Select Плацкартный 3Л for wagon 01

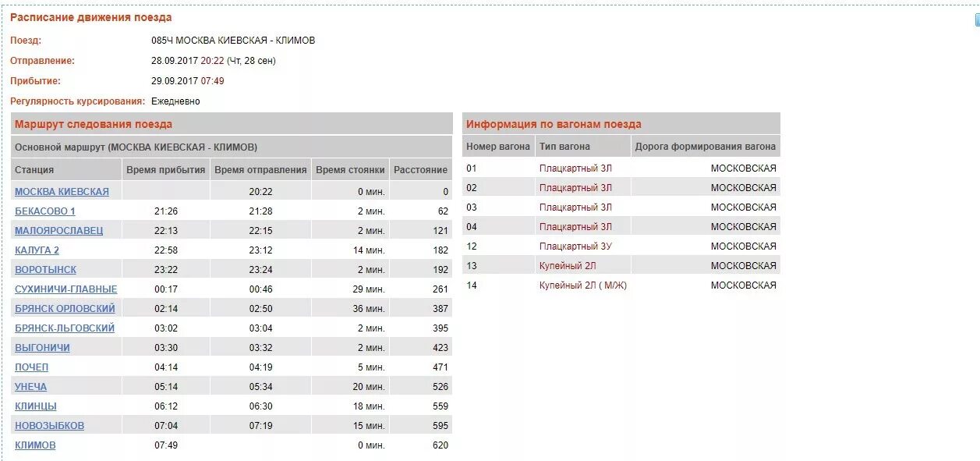click(x=575, y=168)
